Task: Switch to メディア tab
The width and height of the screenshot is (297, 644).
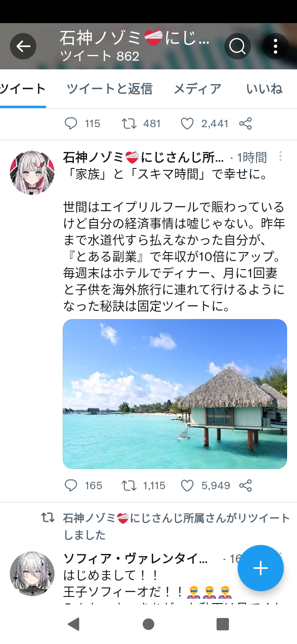Action: (x=197, y=89)
